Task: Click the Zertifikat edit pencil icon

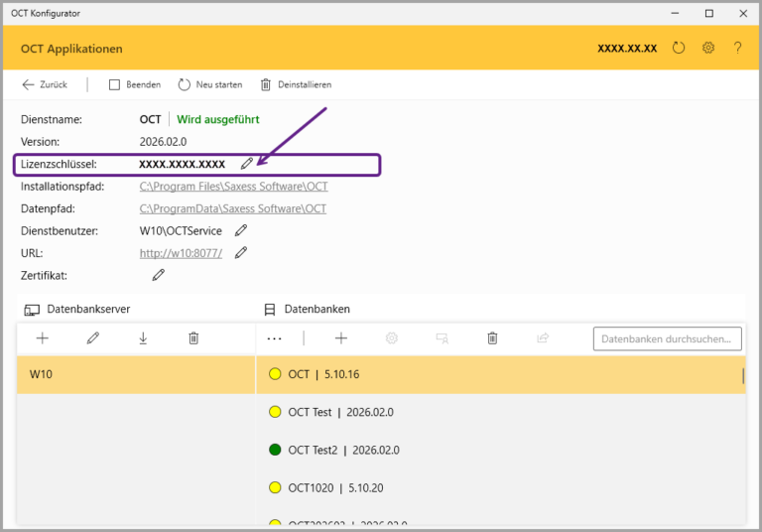Action: (x=158, y=275)
